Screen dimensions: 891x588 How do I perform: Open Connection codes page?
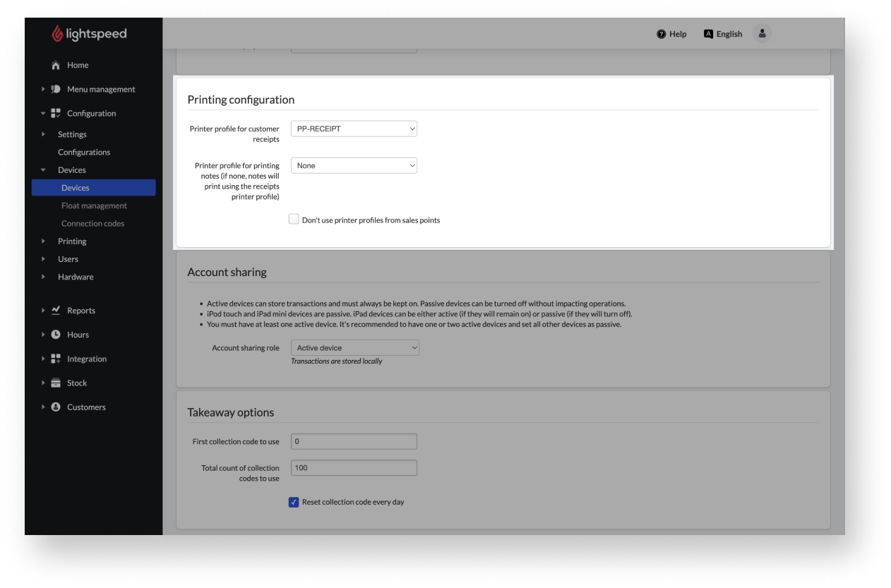[92, 224]
